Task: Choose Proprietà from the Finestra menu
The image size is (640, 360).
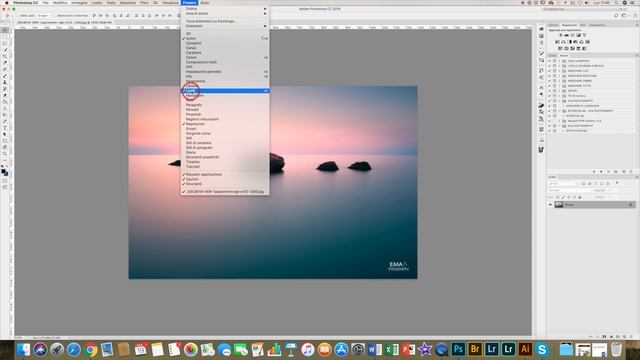Action: 224,114
